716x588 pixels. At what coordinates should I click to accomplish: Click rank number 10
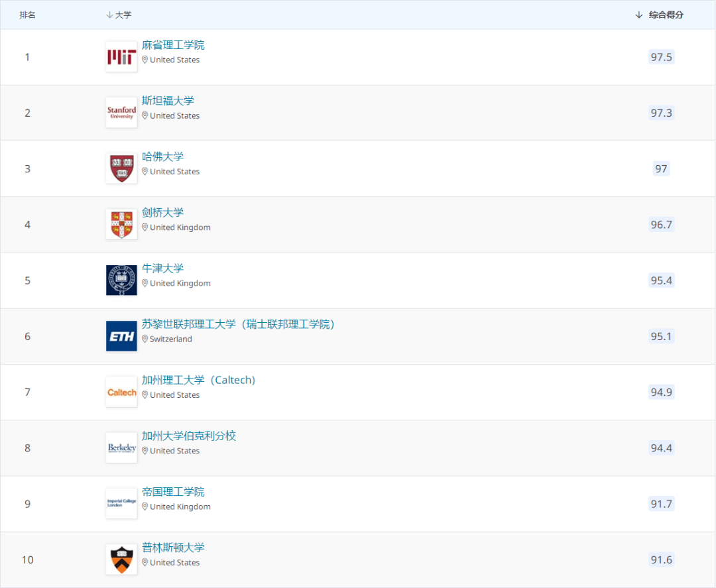coord(27,559)
